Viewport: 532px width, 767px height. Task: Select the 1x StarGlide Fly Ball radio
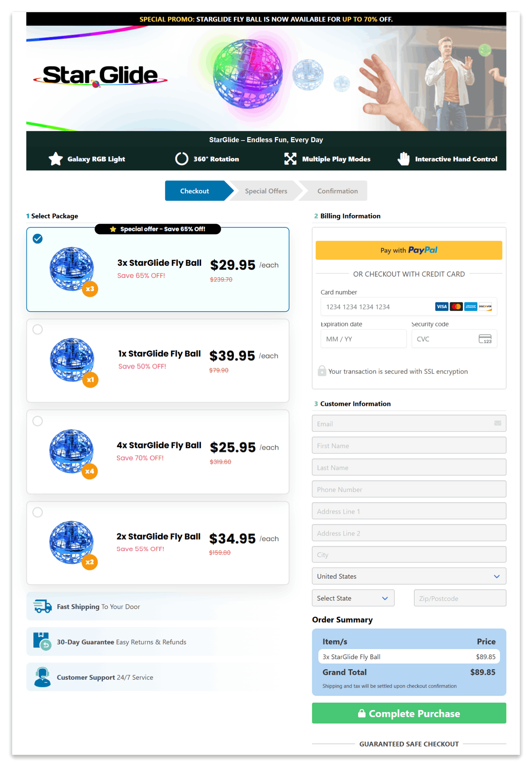pyautogui.click(x=38, y=329)
